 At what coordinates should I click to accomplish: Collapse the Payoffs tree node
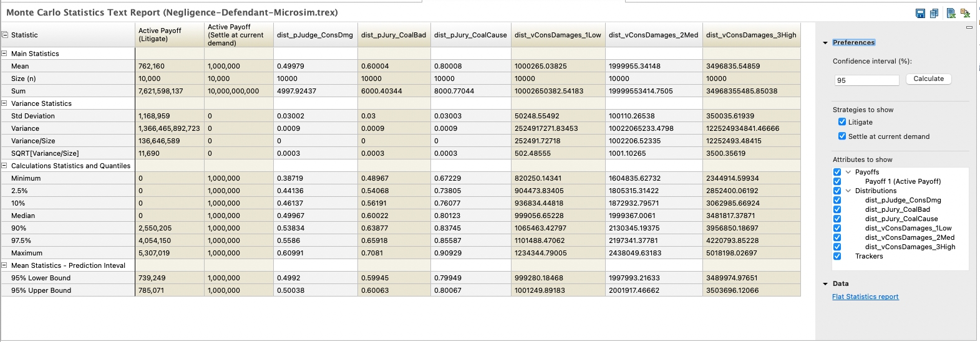click(848, 172)
